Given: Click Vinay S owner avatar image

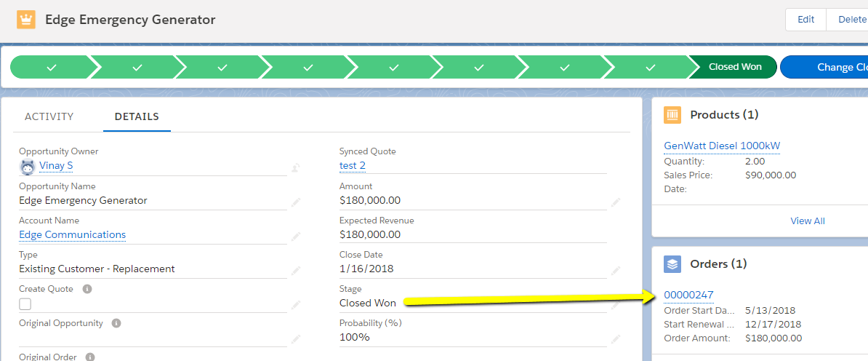Looking at the screenshot, I should (x=28, y=166).
